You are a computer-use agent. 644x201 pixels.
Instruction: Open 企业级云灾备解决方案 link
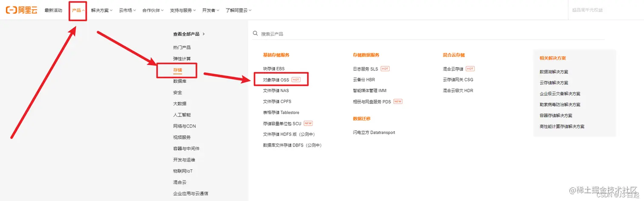coord(560,94)
